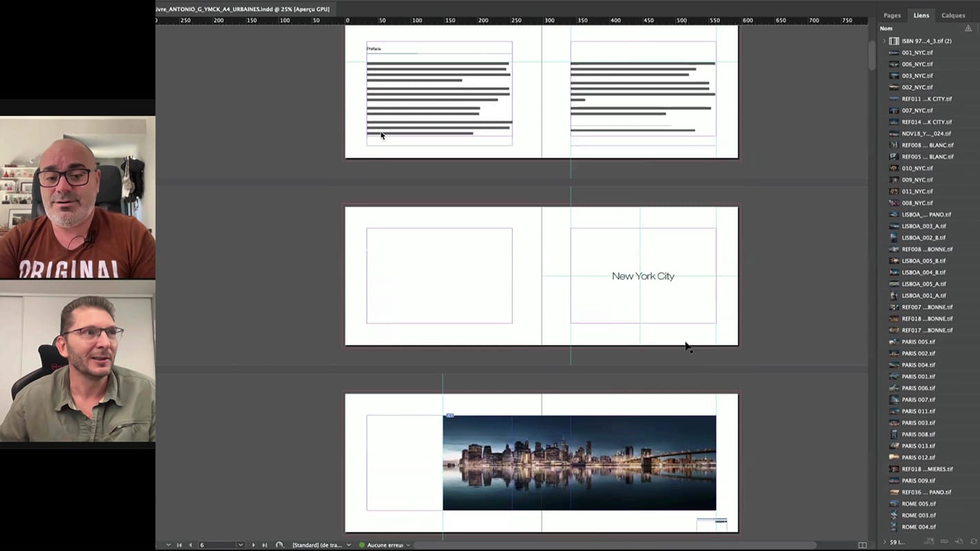Expand the 59 links info disclosure arrow

(885, 542)
